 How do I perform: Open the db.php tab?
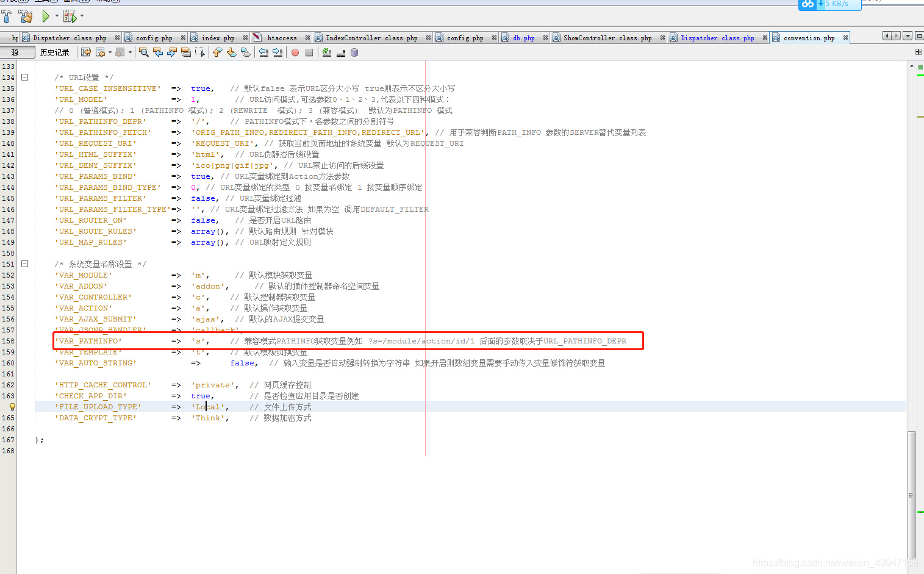point(524,38)
